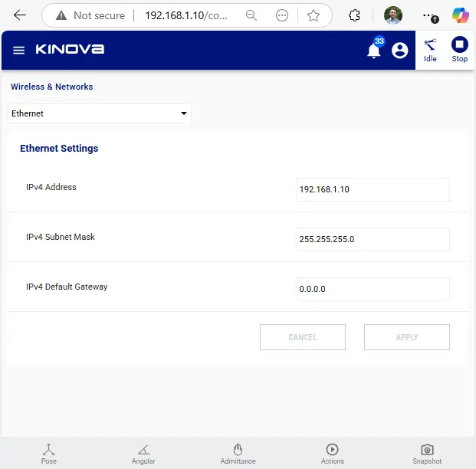476x469 pixels.
Task: Open the Kinova hamburger menu
Action: coord(19,50)
